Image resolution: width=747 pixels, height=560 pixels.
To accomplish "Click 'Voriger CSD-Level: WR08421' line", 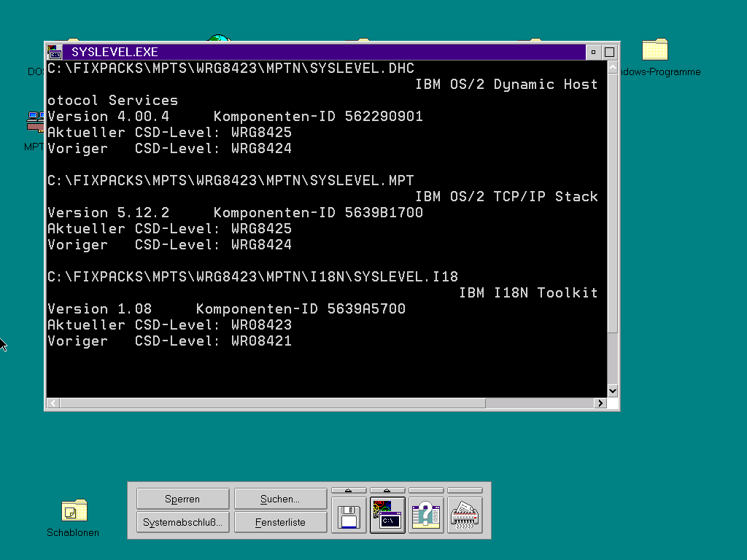I will pyautogui.click(x=169, y=341).
